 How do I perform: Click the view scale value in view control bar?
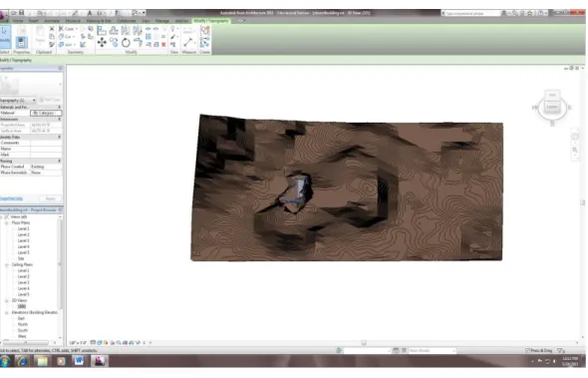coord(78,343)
